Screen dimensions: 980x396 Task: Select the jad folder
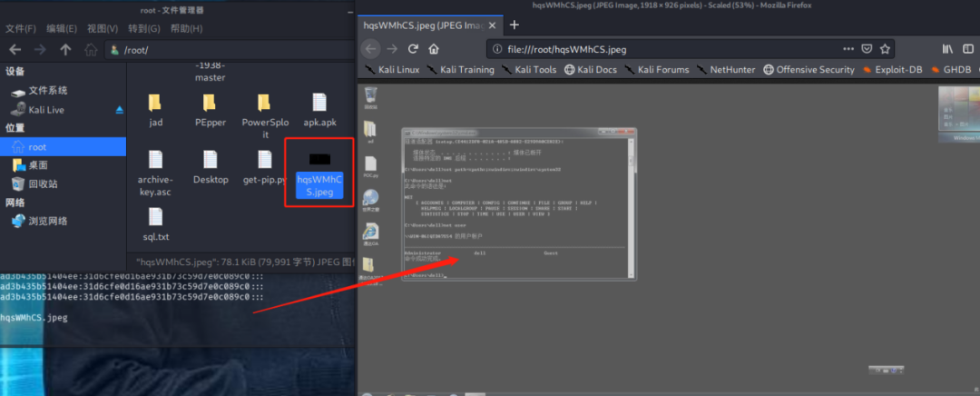[156, 110]
